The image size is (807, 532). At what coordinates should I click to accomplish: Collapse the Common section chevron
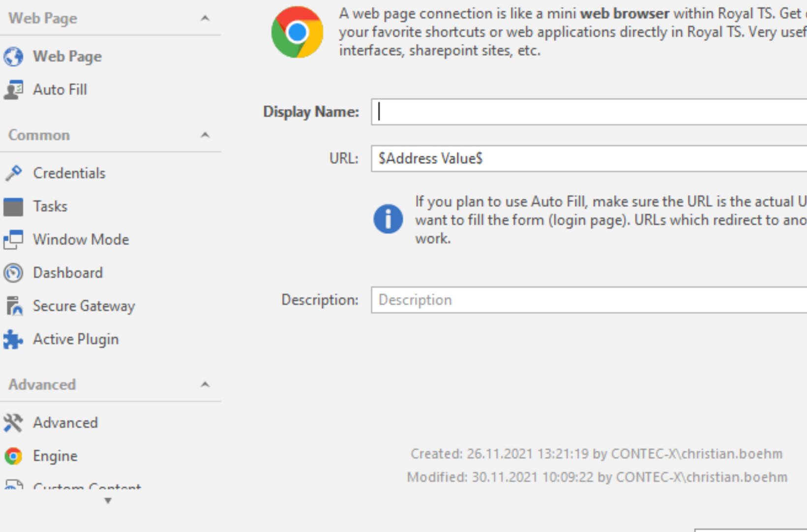pyautogui.click(x=205, y=135)
